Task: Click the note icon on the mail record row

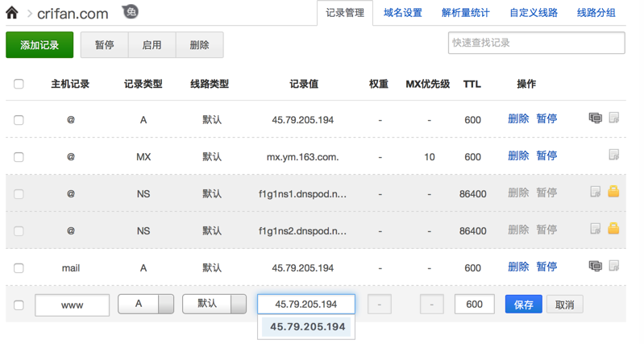Action: point(614,267)
